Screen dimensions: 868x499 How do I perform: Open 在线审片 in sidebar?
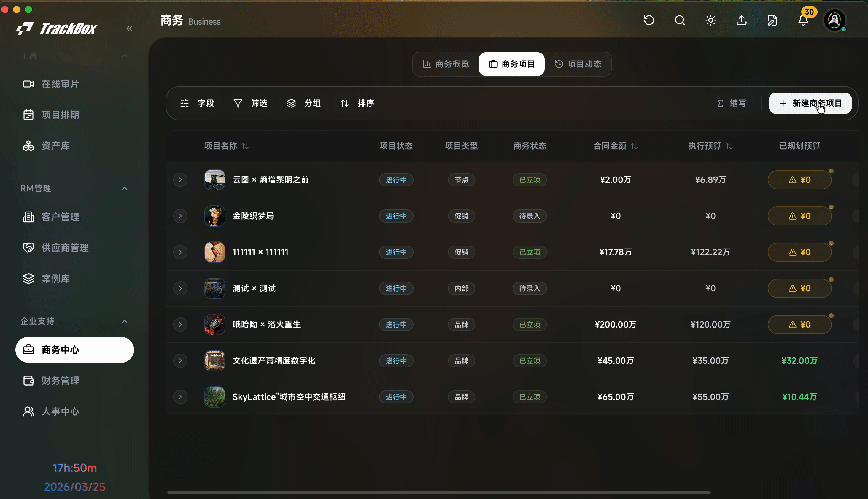pyautogui.click(x=75, y=84)
